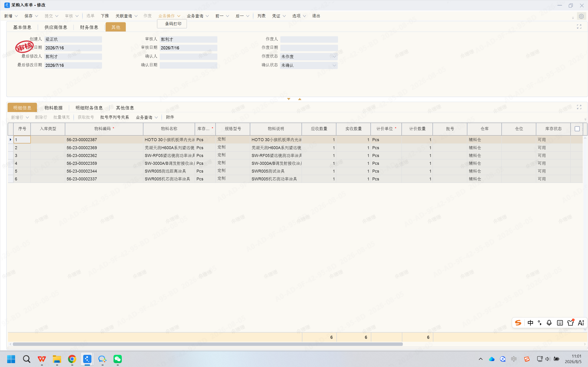
Task: Open 选项 dropdown menu
Action: click(x=299, y=16)
